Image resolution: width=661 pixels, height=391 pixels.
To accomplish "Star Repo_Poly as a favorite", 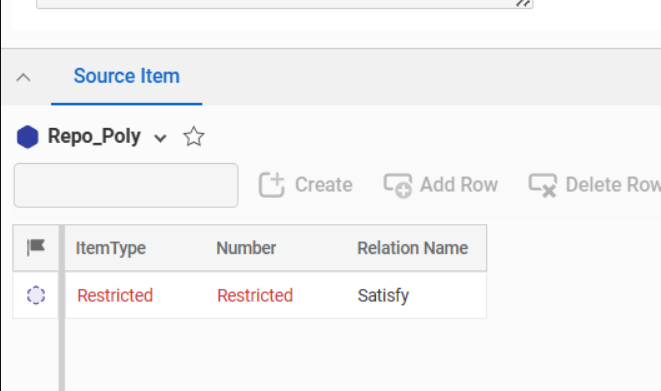I will tap(194, 137).
